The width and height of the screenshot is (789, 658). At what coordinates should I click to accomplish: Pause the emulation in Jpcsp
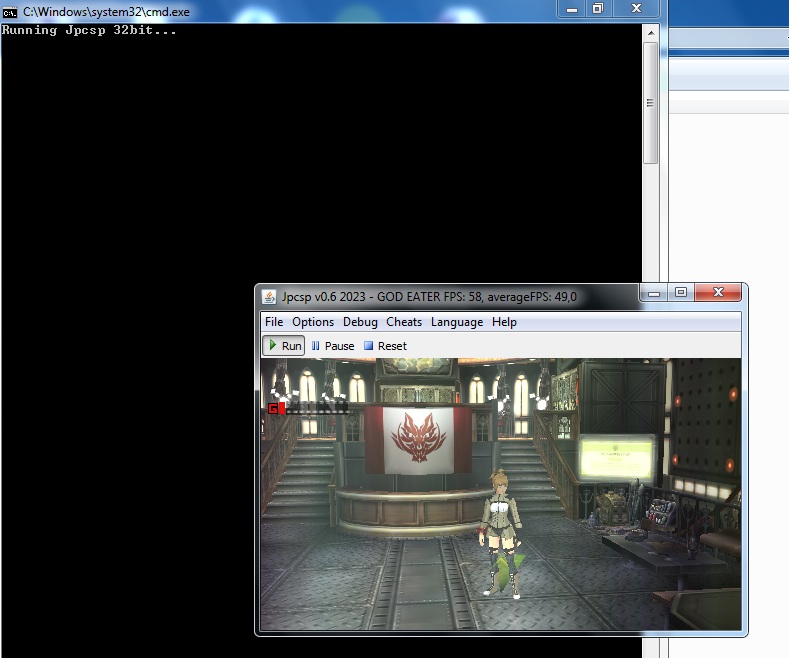coord(333,346)
